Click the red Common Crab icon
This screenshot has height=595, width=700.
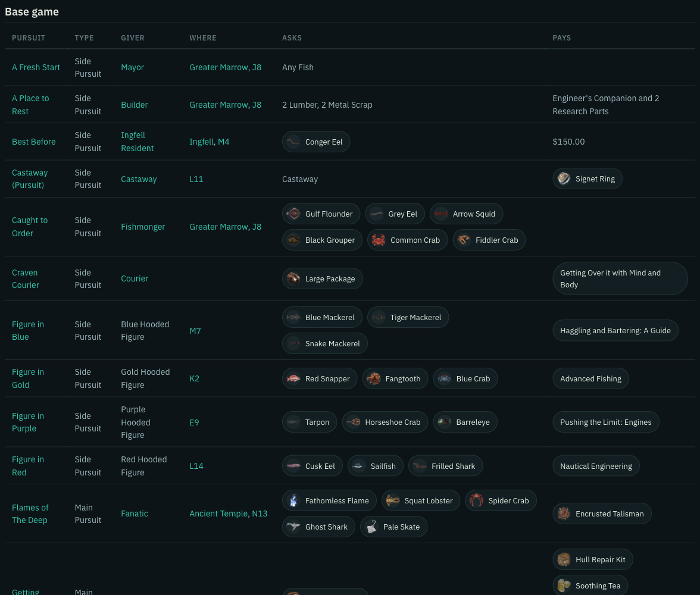379,240
